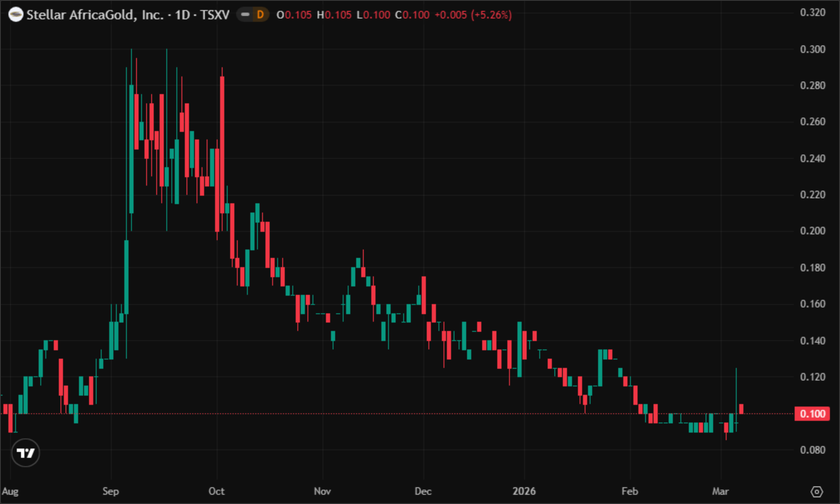Click the Sep label on time axis
The width and height of the screenshot is (840, 504).
pos(111,491)
